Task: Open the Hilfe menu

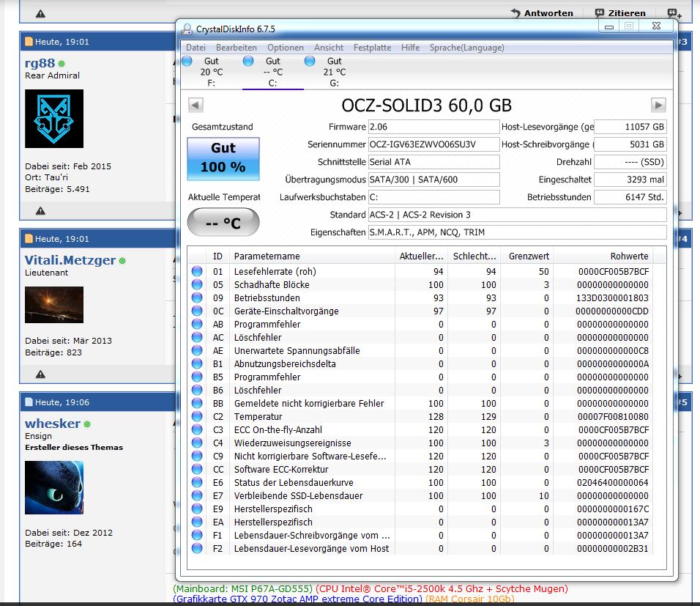Action: pyautogui.click(x=410, y=48)
